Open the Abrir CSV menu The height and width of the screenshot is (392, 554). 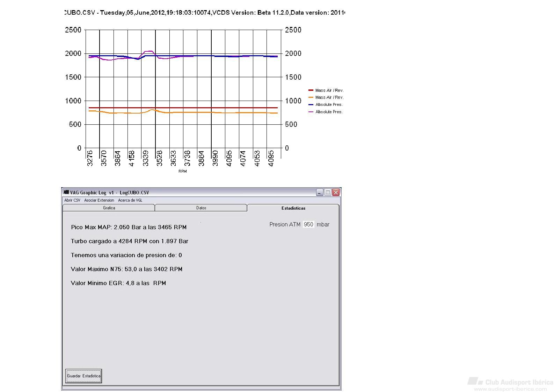(x=72, y=200)
